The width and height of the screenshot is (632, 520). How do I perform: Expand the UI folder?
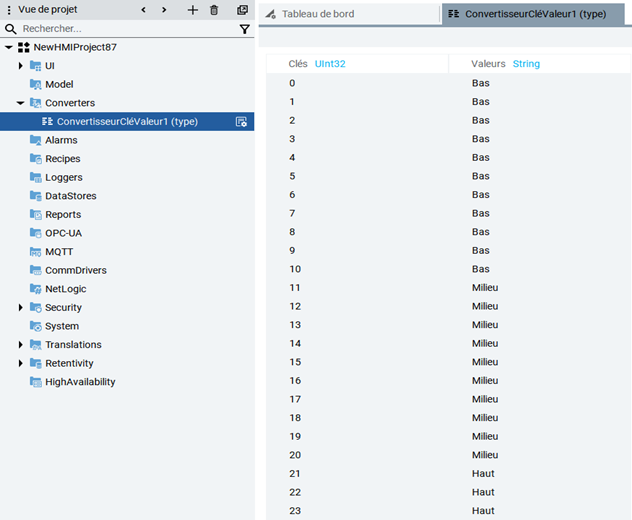[x=21, y=66]
